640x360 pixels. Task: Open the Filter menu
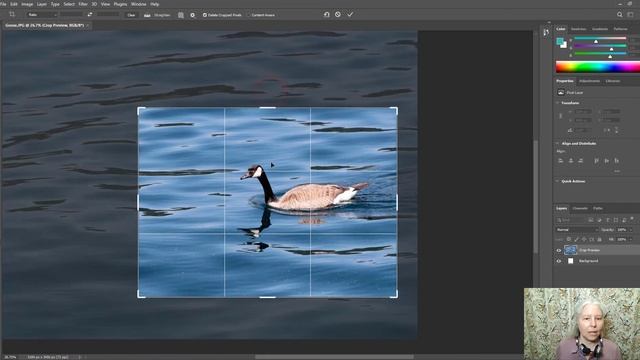(x=83, y=4)
